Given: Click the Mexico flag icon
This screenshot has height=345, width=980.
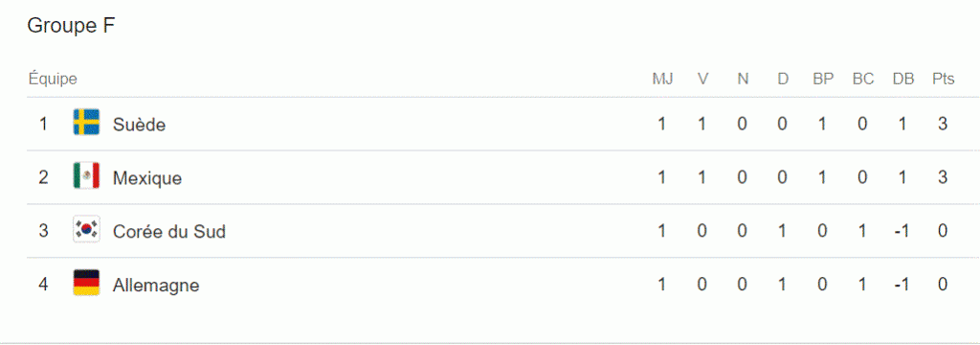Looking at the screenshot, I should pyautogui.click(x=86, y=176).
